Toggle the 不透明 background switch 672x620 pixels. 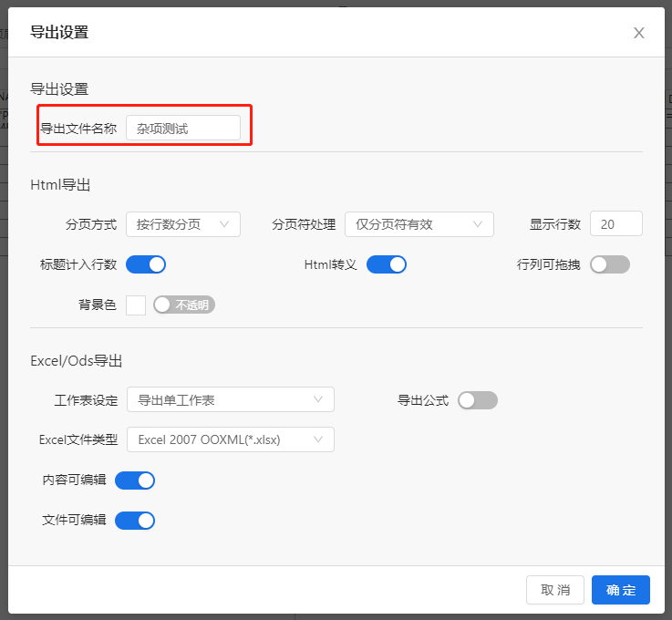[184, 305]
